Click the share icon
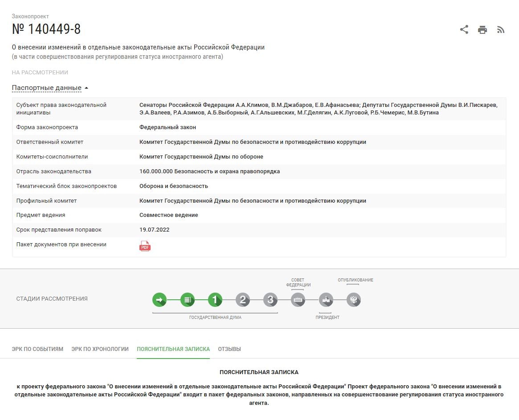 tap(464, 30)
